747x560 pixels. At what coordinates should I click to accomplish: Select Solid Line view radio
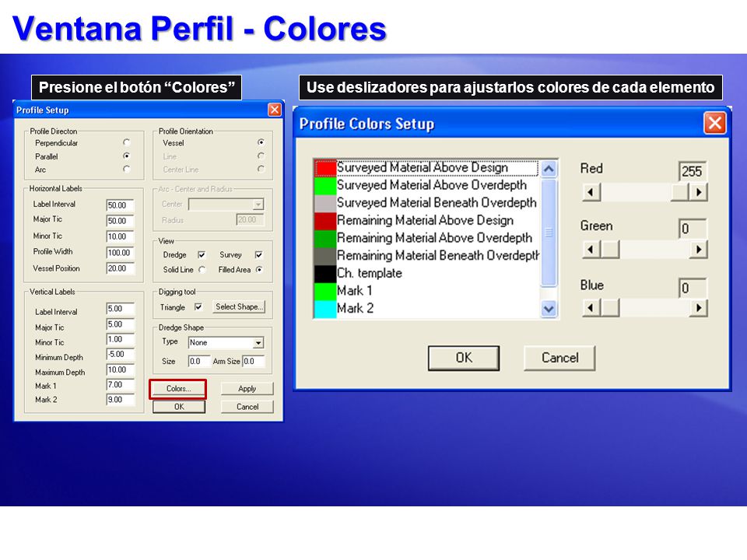tap(202, 270)
